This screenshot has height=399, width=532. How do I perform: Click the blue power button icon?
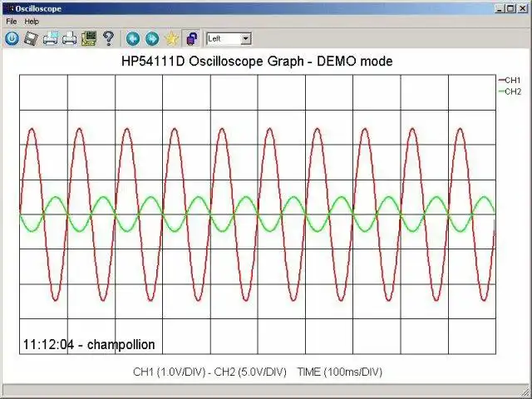tap(12, 38)
